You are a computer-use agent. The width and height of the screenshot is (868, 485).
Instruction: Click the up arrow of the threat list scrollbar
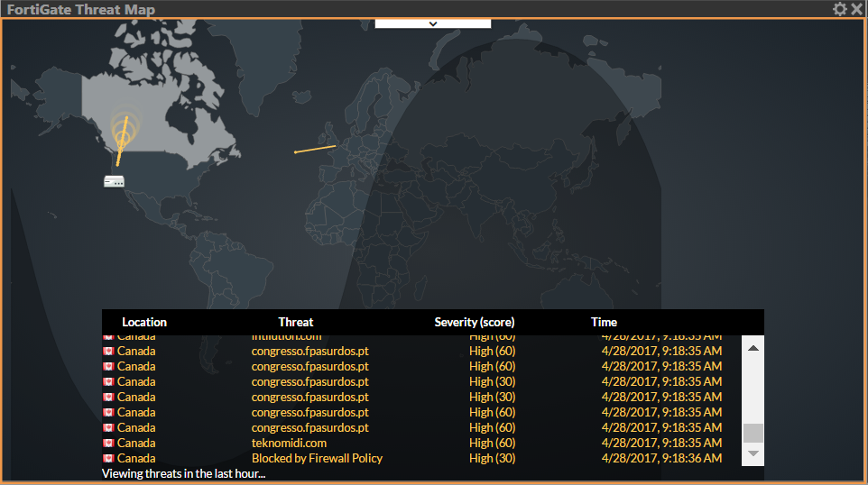pyautogui.click(x=753, y=348)
